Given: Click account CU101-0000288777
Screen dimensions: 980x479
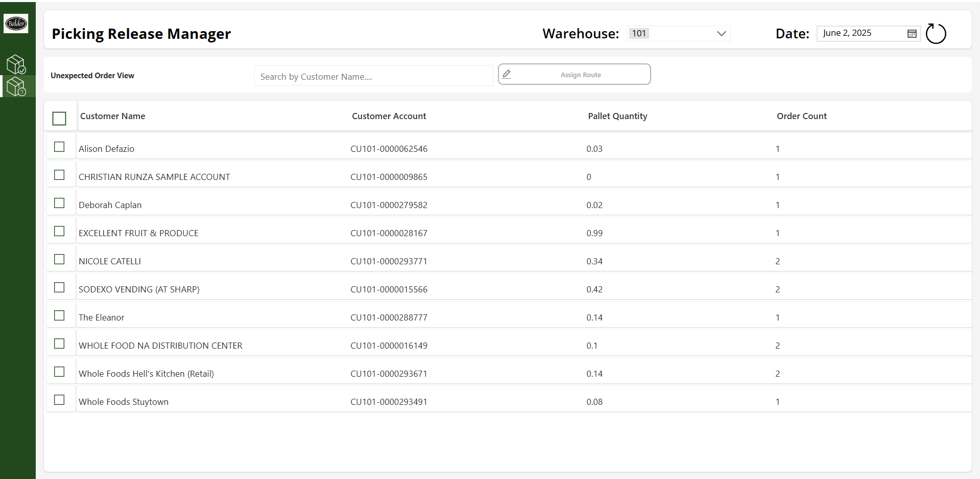Looking at the screenshot, I should (x=389, y=317).
